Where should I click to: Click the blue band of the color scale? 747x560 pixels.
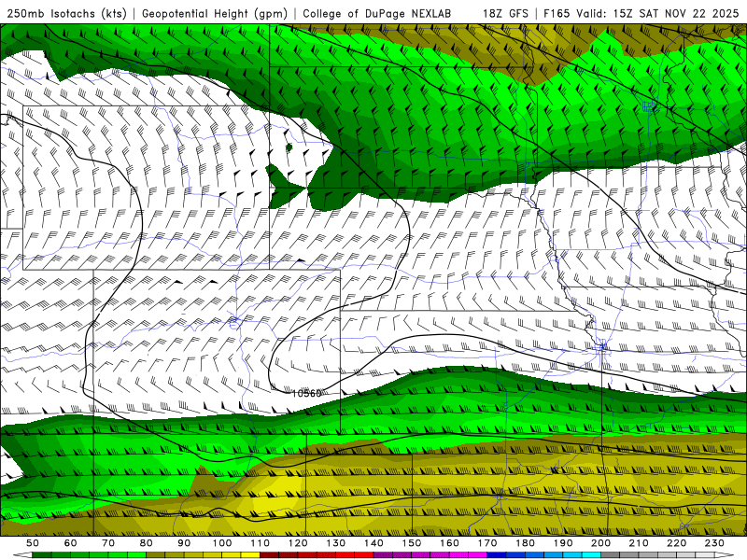(543, 555)
